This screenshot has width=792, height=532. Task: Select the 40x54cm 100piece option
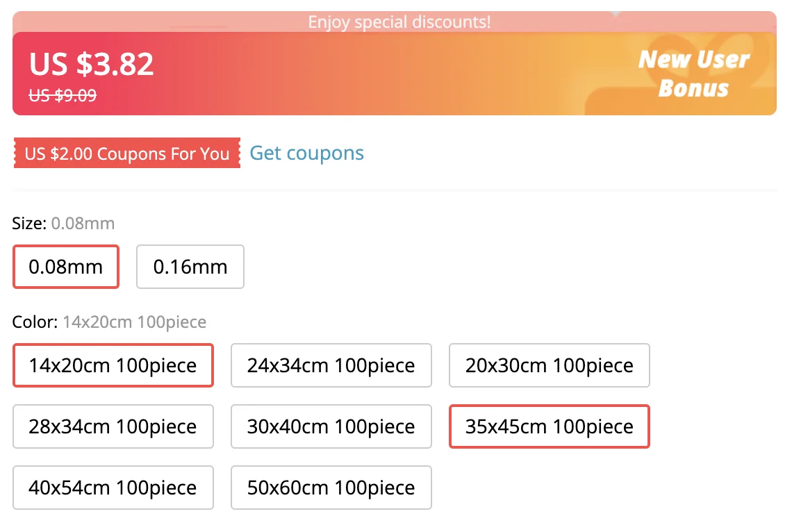(113, 488)
